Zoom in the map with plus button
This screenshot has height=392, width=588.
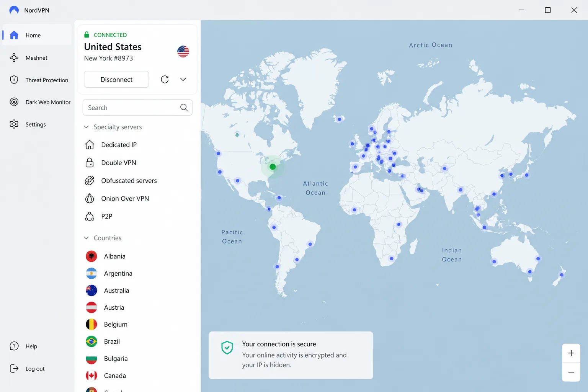(571, 353)
